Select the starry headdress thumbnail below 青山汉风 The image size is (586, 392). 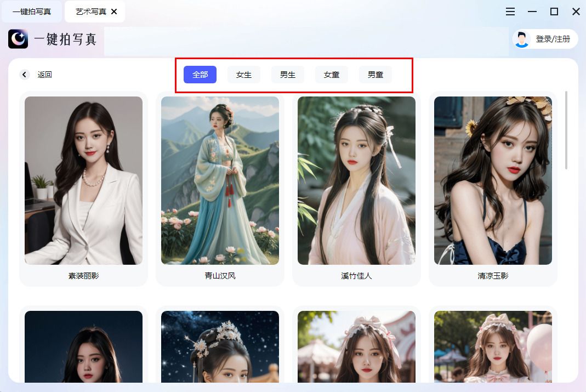(220, 346)
